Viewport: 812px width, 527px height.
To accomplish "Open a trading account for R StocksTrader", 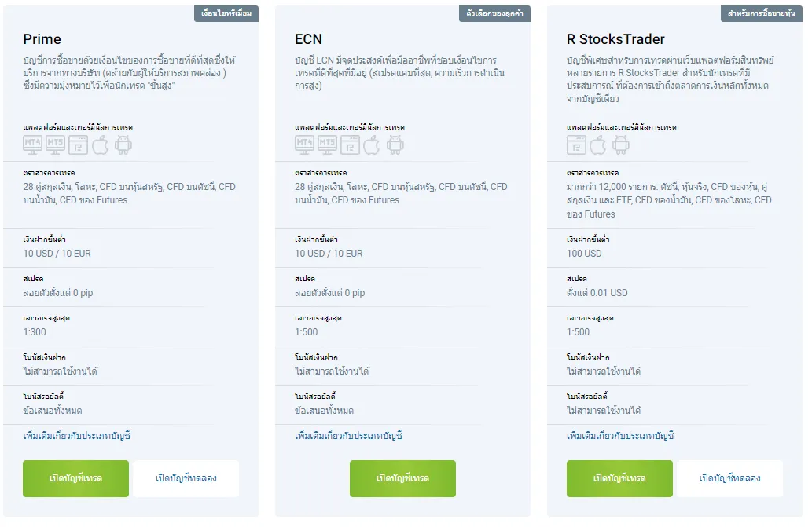I will click(x=619, y=478).
